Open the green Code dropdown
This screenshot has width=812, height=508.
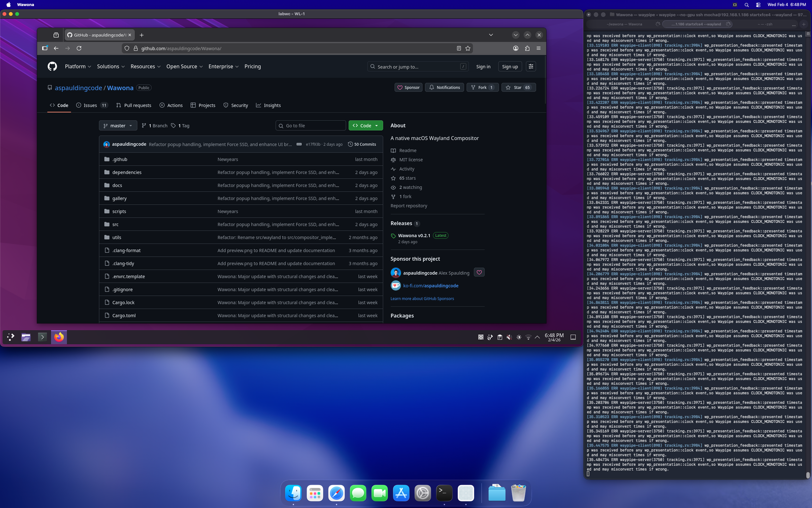(365, 125)
